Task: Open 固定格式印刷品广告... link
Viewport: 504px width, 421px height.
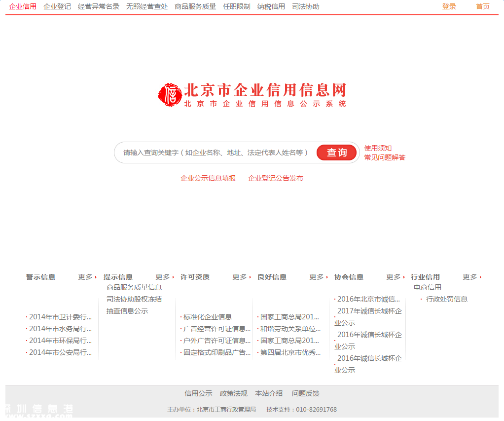Action: [217, 352]
